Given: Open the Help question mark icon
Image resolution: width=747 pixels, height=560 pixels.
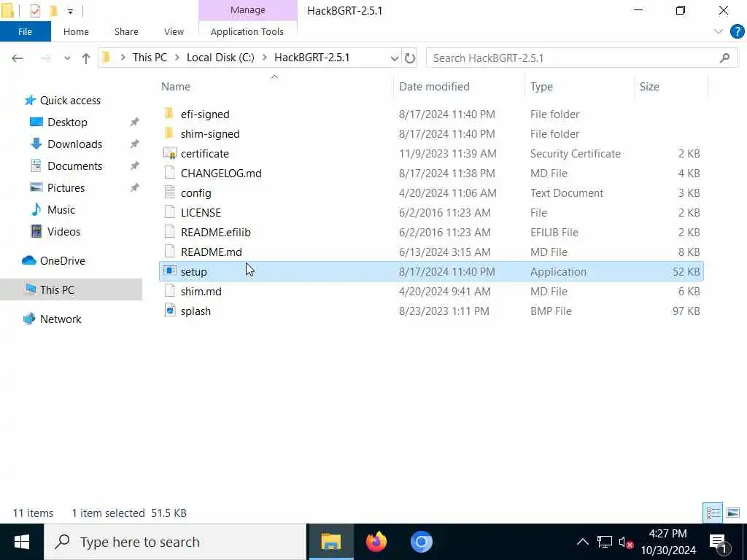Looking at the screenshot, I should [737, 32].
